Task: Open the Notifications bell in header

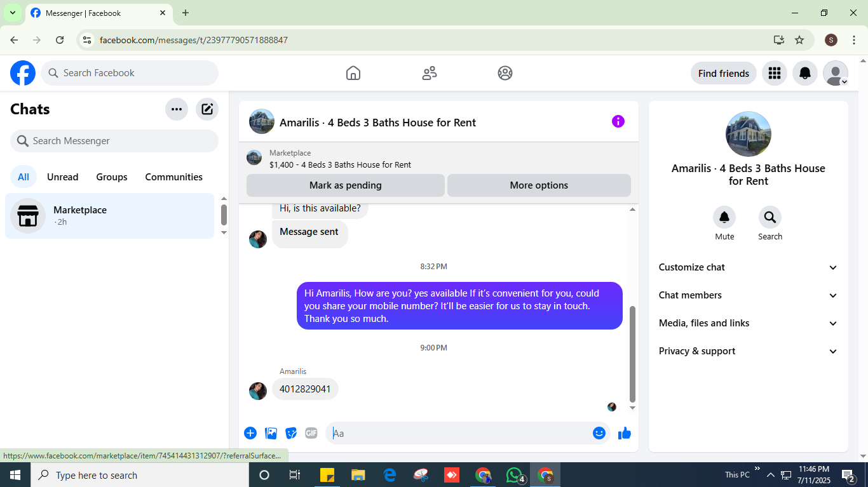Action: (805, 73)
